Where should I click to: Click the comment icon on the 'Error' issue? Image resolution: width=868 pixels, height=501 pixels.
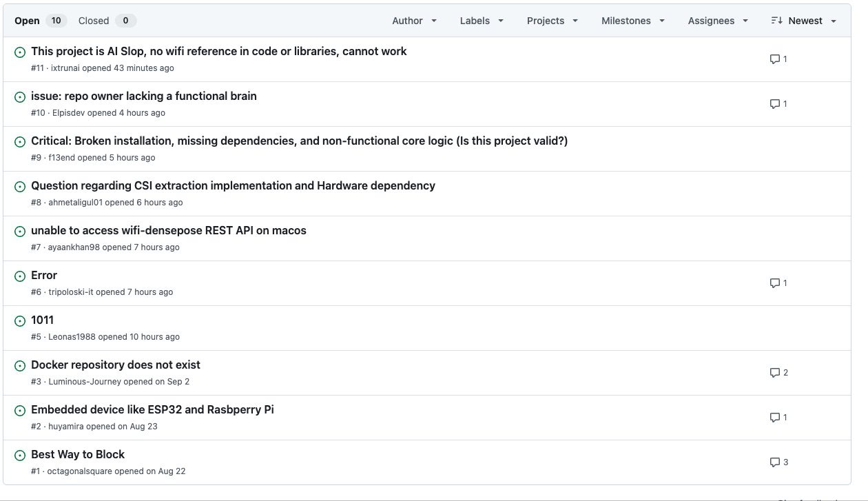pyautogui.click(x=774, y=283)
